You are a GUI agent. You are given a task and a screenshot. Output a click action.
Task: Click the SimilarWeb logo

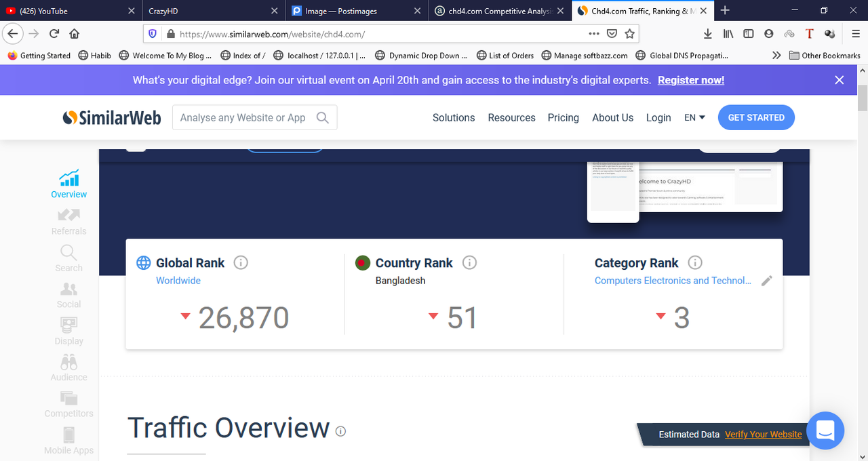(x=112, y=118)
